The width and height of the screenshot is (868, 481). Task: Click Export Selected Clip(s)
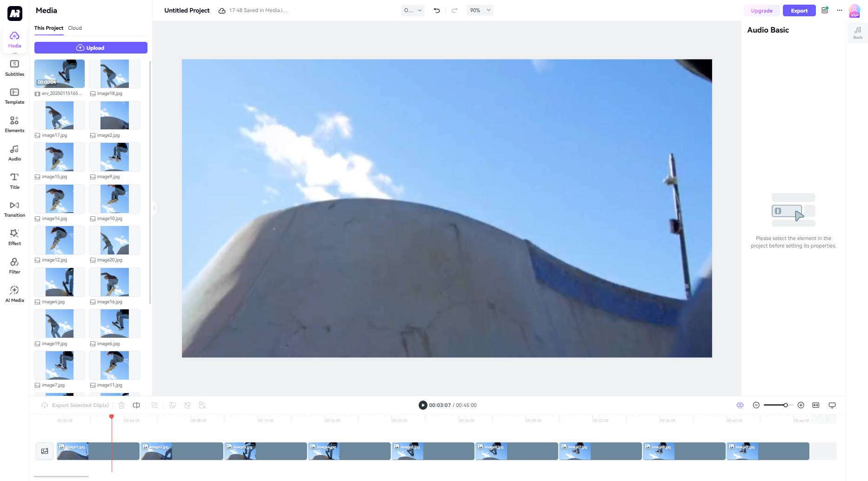click(x=75, y=405)
